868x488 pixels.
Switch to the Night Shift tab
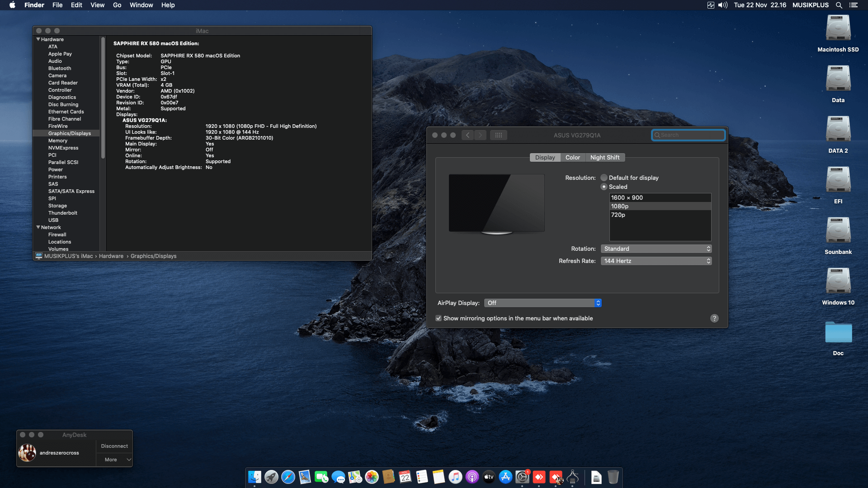click(605, 157)
